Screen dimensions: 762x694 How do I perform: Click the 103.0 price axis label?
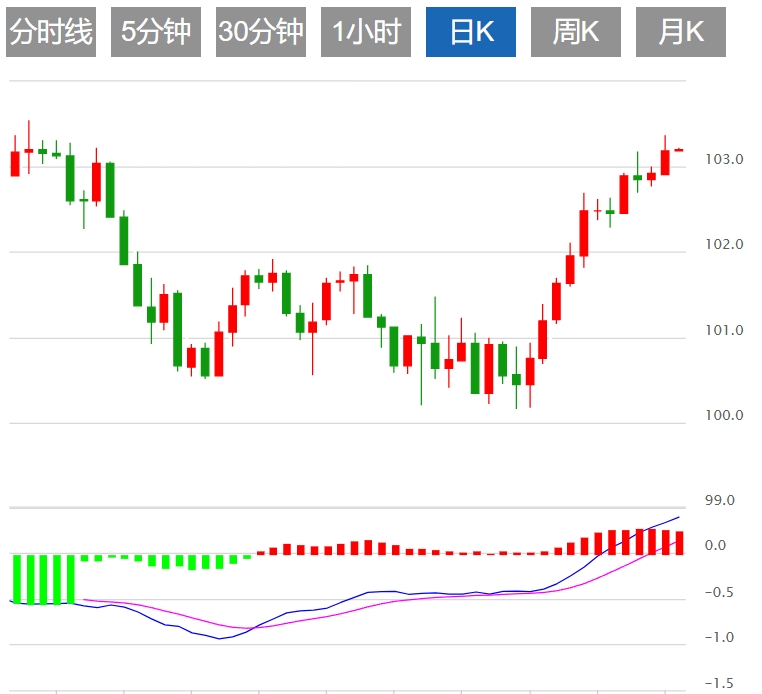[723, 160]
